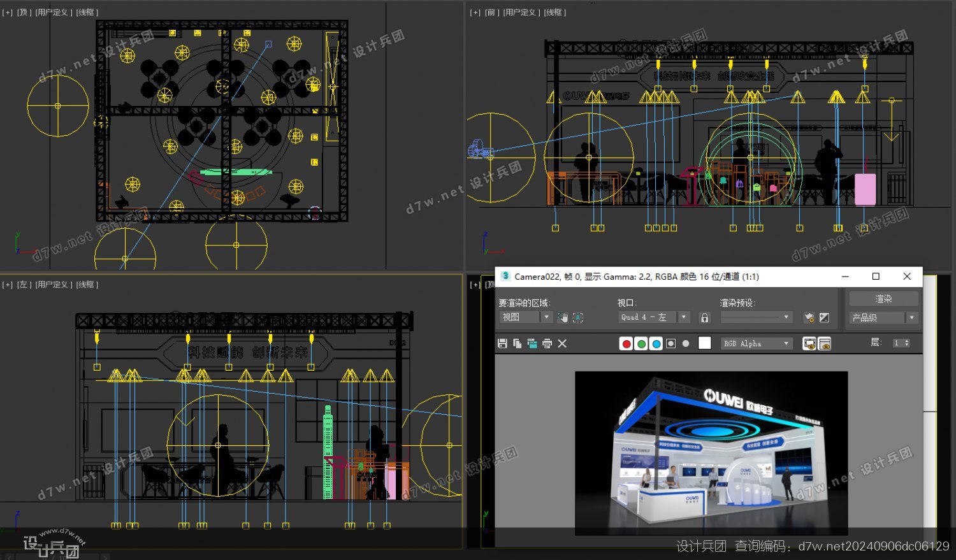Open the viewport Quad 4 dropdown
The height and width of the screenshot is (560, 956).
point(655,317)
